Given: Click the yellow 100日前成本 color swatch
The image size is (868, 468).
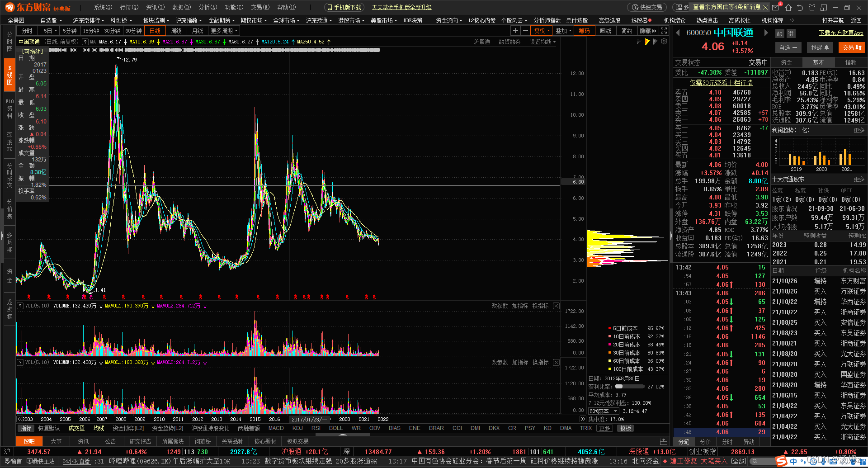Looking at the screenshot, I should (x=609, y=369).
